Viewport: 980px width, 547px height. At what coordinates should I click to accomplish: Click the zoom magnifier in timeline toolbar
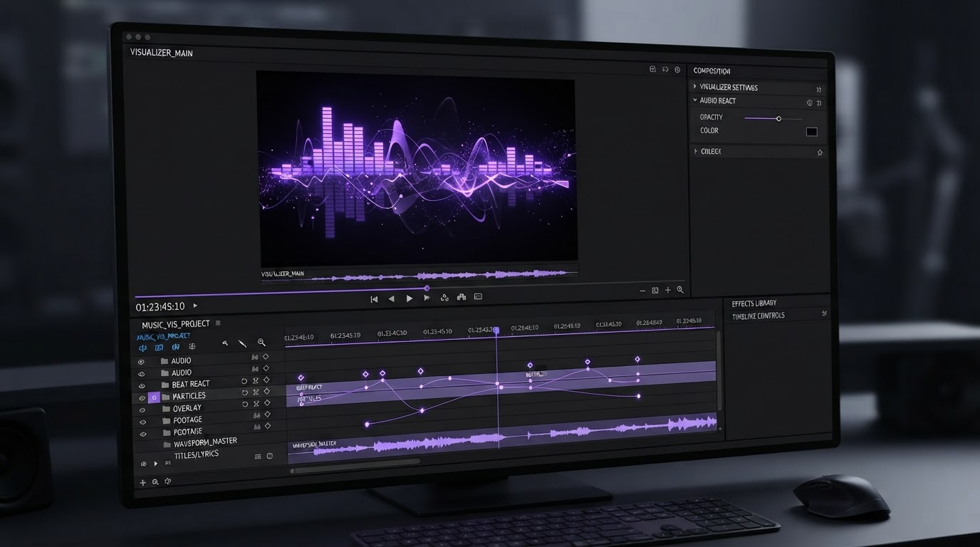(261, 343)
